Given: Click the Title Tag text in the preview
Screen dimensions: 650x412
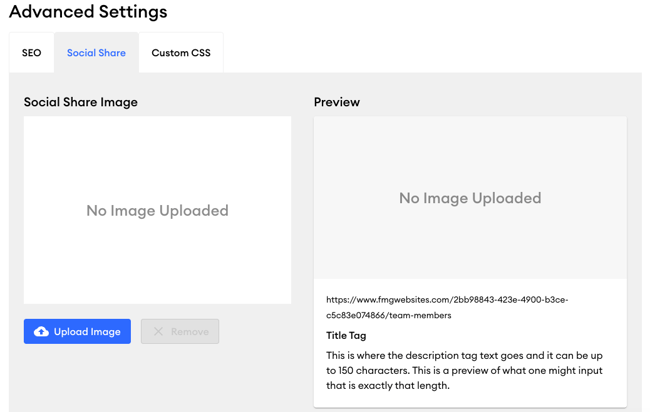Looking at the screenshot, I should tap(346, 335).
